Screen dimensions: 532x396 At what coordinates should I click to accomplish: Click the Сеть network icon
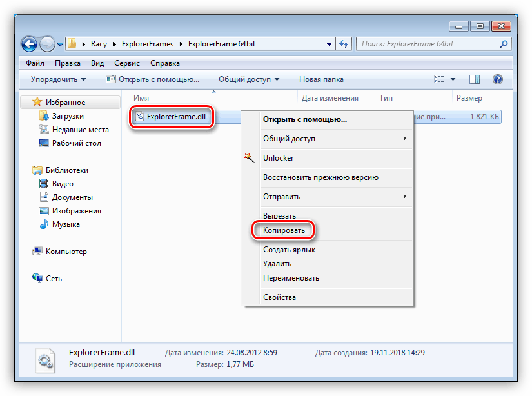coord(37,278)
